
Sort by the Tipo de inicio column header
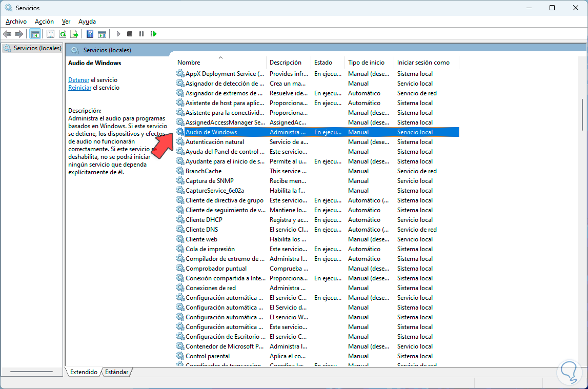coord(370,62)
